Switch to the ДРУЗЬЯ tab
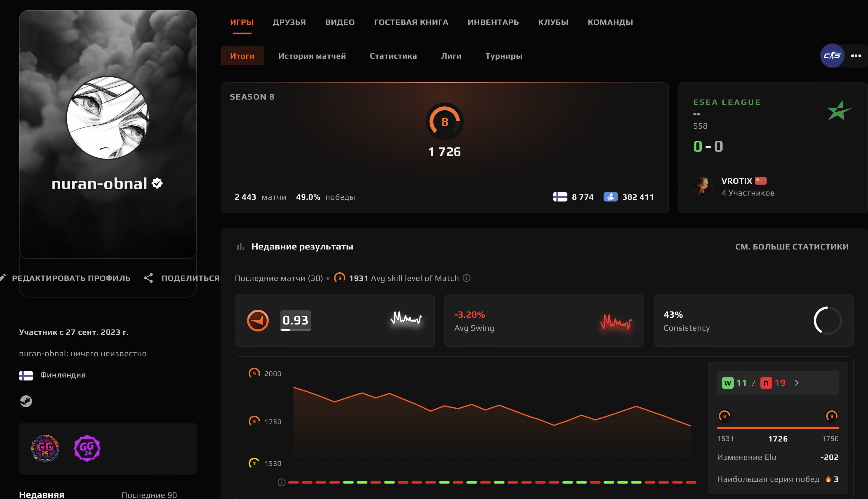 [289, 22]
